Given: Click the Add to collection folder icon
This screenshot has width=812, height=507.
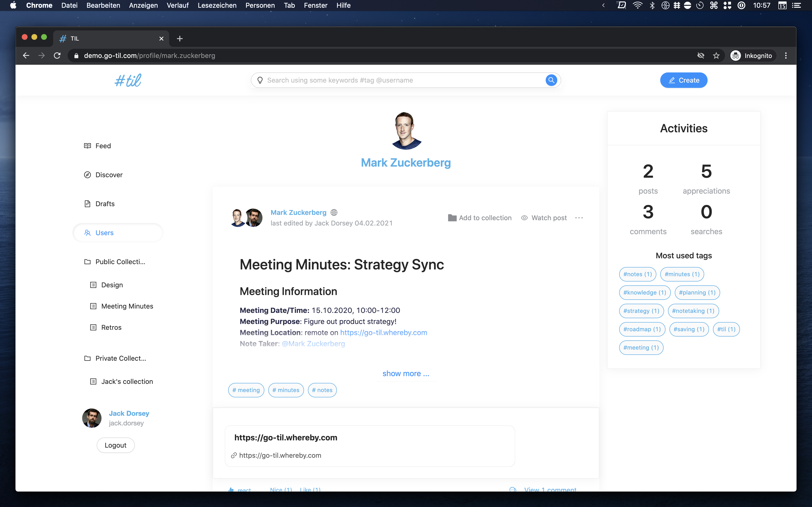Looking at the screenshot, I should point(452,218).
